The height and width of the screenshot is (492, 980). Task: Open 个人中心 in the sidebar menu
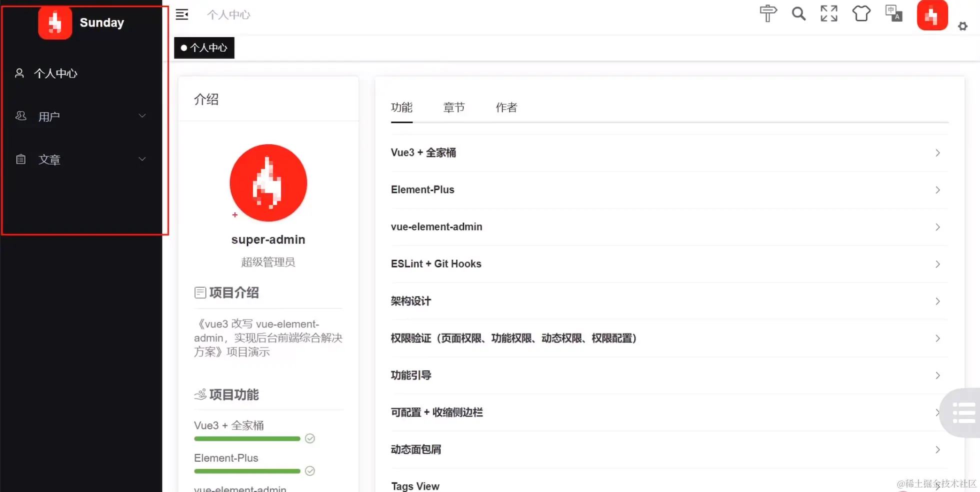(x=81, y=73)
